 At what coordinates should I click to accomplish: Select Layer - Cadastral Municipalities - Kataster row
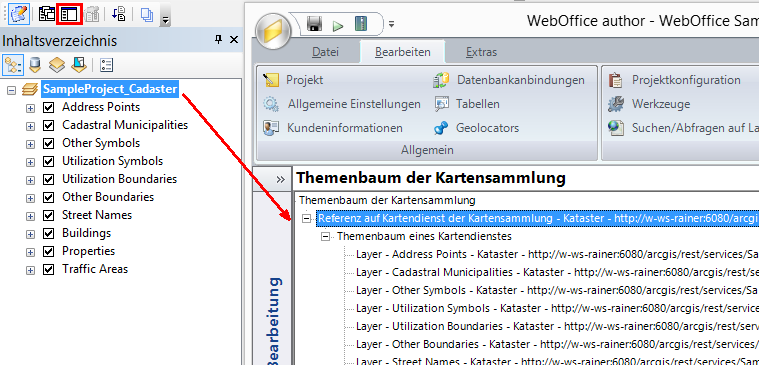[557, 272]
